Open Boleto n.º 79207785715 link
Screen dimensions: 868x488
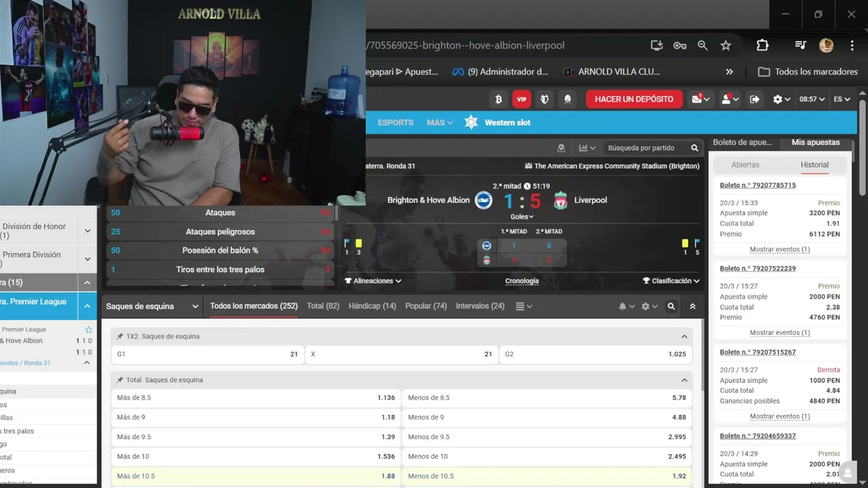coord(758,185)
